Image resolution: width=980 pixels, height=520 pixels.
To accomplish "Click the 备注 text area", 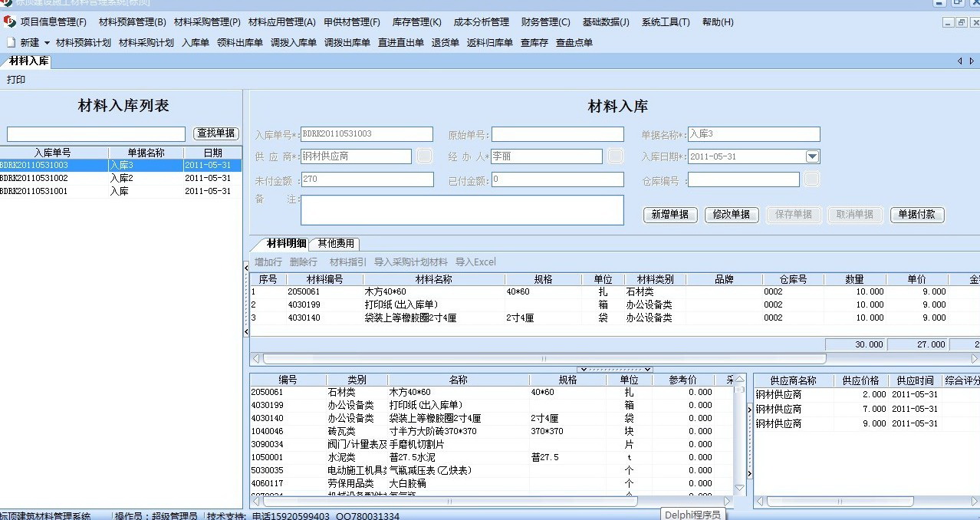I will [462, 210].
